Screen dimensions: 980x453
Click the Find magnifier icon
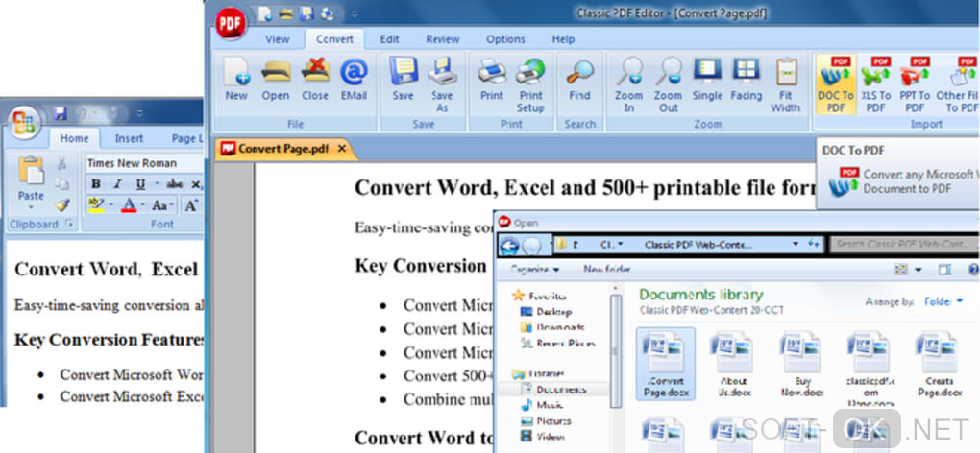[579, 79]
